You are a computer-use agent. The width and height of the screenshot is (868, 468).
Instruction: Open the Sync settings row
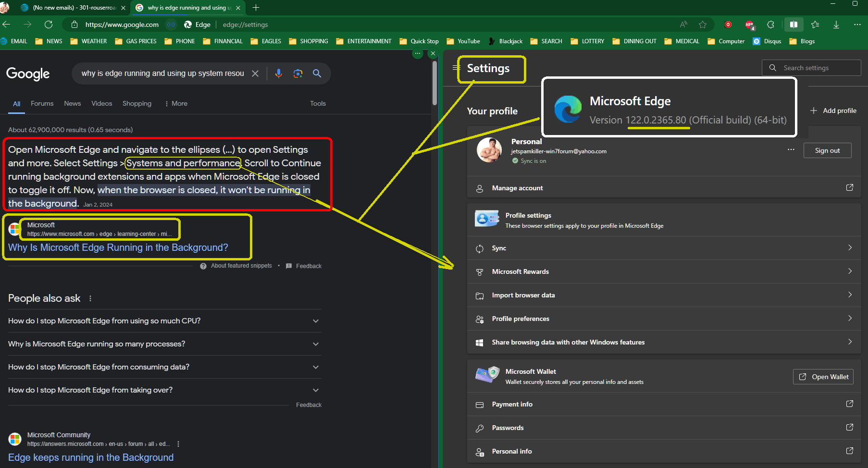(x=664, y=248)
